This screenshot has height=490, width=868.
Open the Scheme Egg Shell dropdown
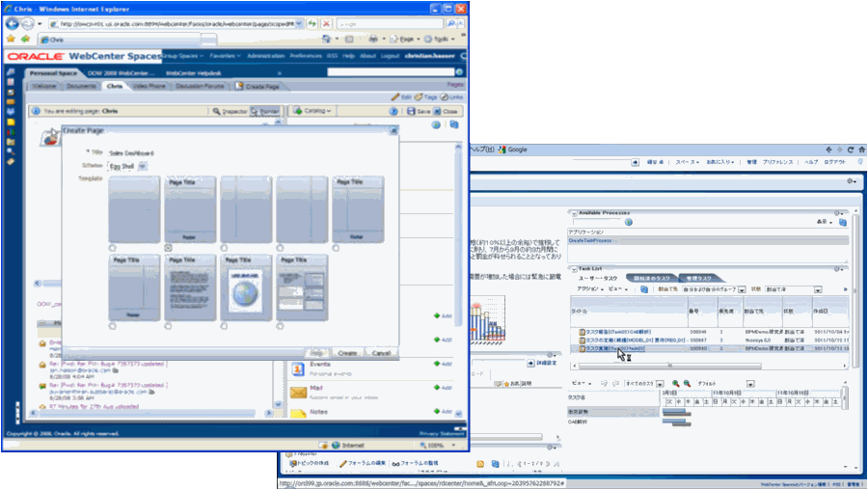click(144, 166)
